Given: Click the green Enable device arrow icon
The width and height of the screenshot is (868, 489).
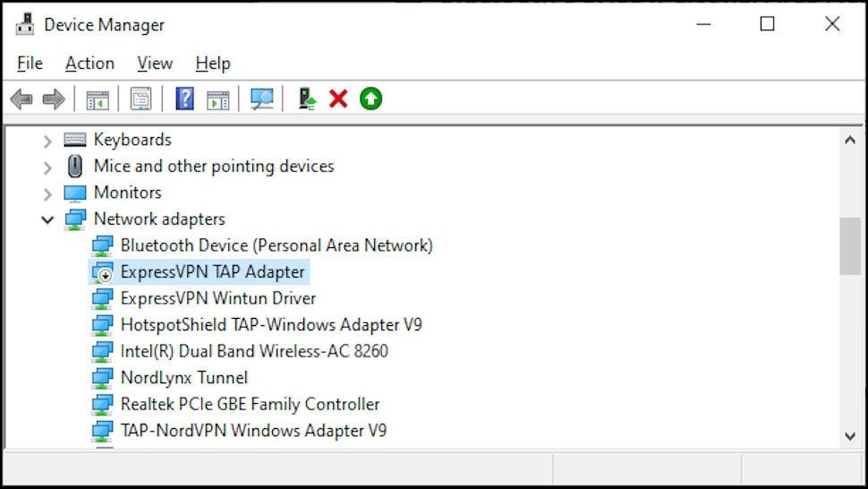Looking at the screenshot, I should click(x=370, y=99).
